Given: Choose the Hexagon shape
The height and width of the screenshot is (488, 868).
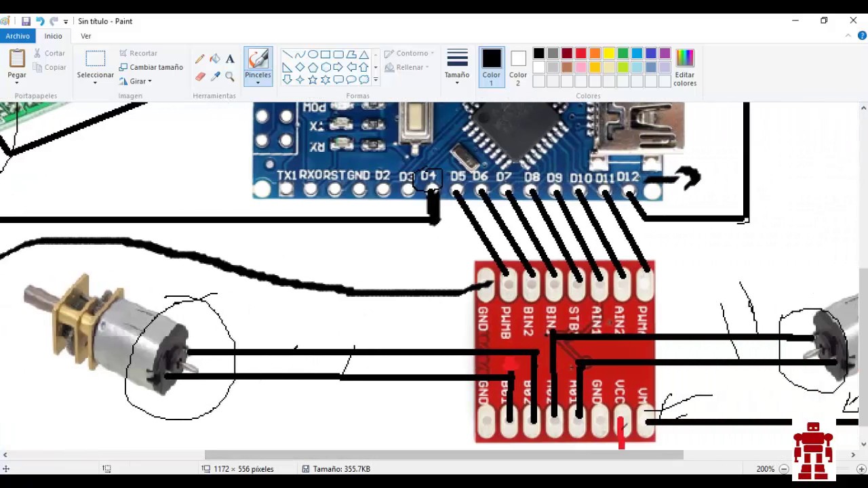Looking at the screenshot, I should (x=325, y=67).
